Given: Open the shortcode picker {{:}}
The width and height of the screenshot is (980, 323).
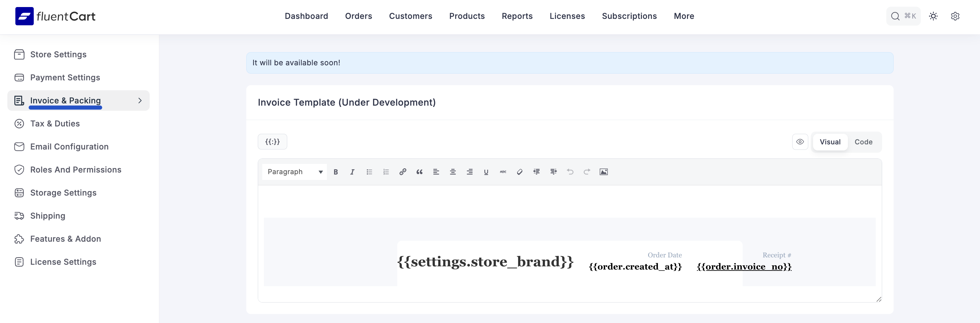Looking at the screenshot, I should pyautogui.click(x=272, y=141).
